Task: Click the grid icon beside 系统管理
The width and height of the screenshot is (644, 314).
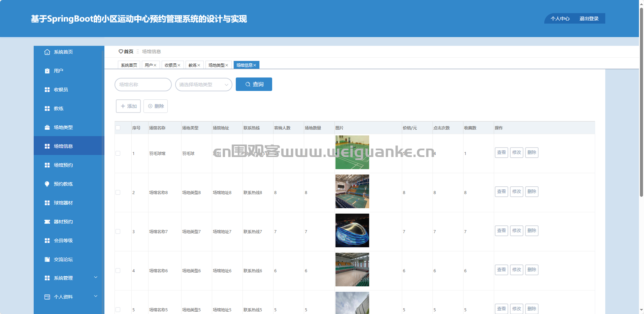Action: tap(47, 278)
